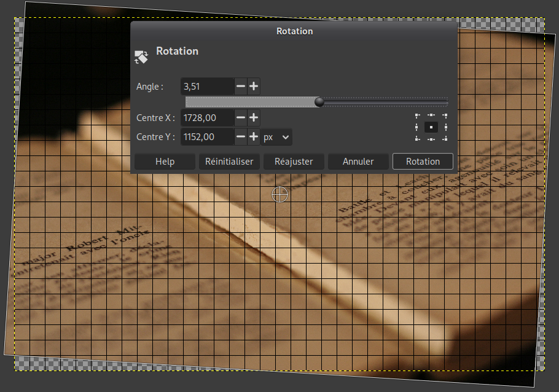The height and width of the screenshot is (392, 559).
Task: Click inside the Angle input field
Action: (207, 87)
